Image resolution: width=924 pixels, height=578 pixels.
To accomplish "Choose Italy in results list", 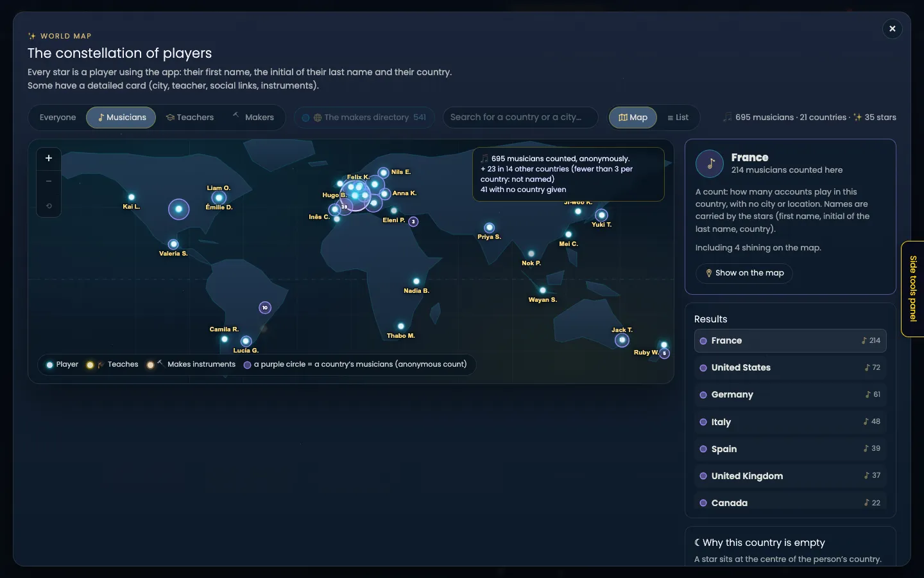I will 791,422.
